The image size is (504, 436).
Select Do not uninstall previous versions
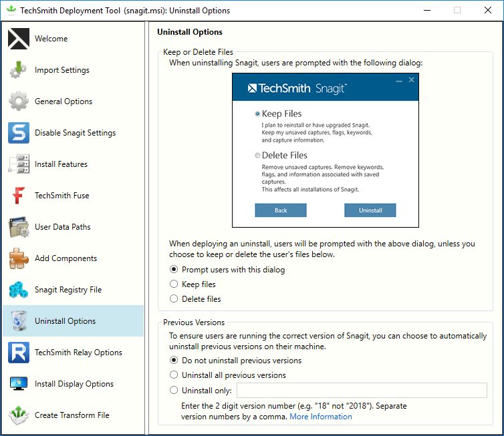point(235,361)
